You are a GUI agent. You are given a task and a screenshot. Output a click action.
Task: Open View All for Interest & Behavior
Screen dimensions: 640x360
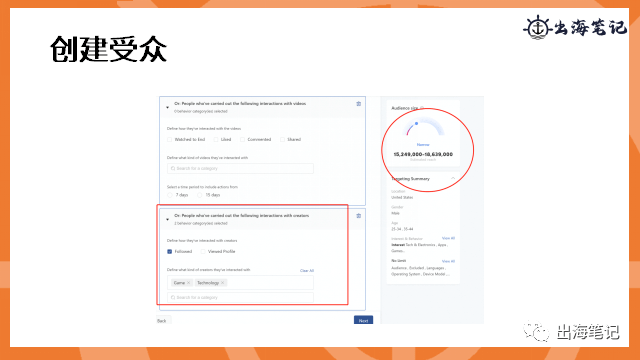448,238
